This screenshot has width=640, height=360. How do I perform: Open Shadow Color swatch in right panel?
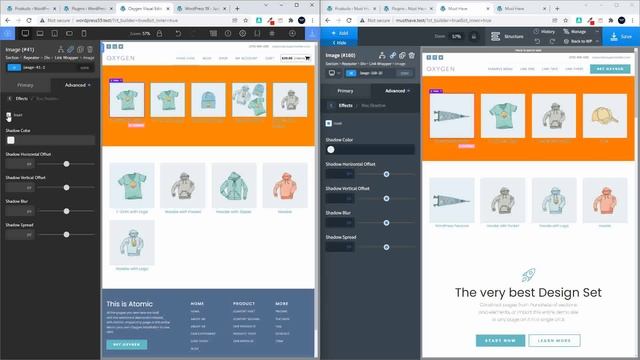331,149
